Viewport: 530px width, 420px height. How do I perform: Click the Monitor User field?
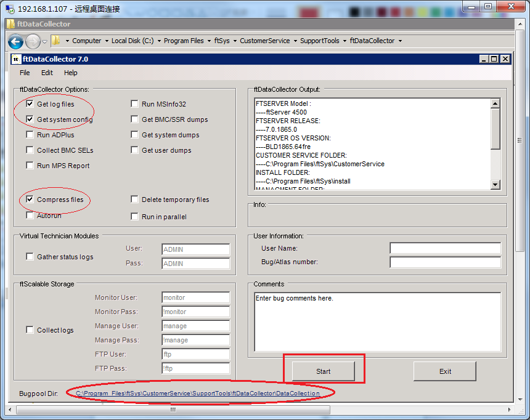[x=196, y=297]
